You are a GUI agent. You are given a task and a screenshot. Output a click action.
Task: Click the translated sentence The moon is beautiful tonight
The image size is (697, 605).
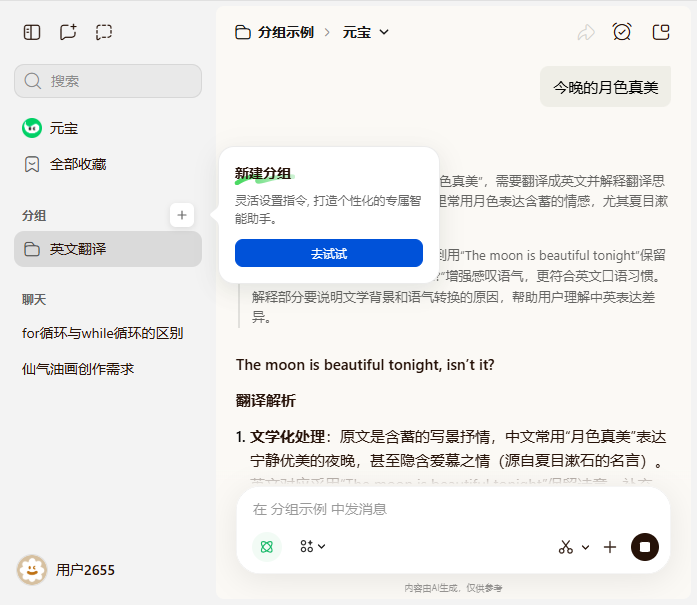(x=365, y=365)
